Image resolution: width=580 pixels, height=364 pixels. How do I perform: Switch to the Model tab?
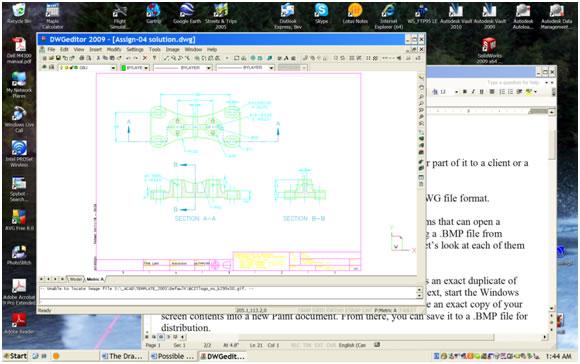pos(76,279)
